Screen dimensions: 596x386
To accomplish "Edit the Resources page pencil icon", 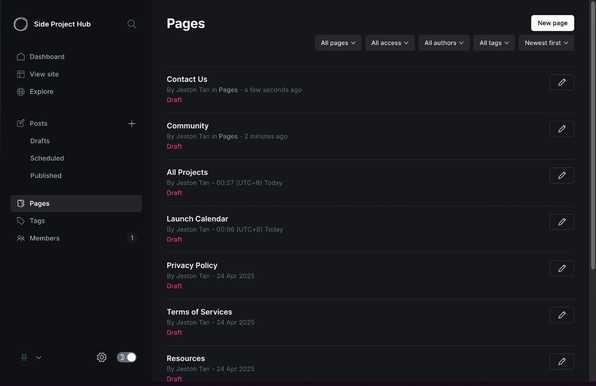I will tap(561, 361).
